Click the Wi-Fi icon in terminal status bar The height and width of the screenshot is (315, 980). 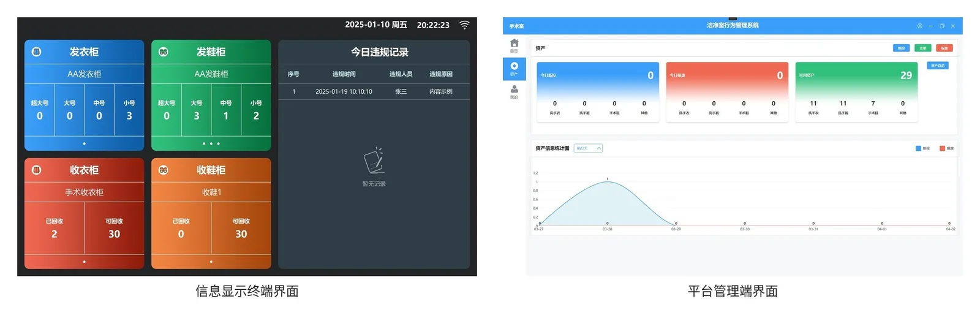[465, 25]
